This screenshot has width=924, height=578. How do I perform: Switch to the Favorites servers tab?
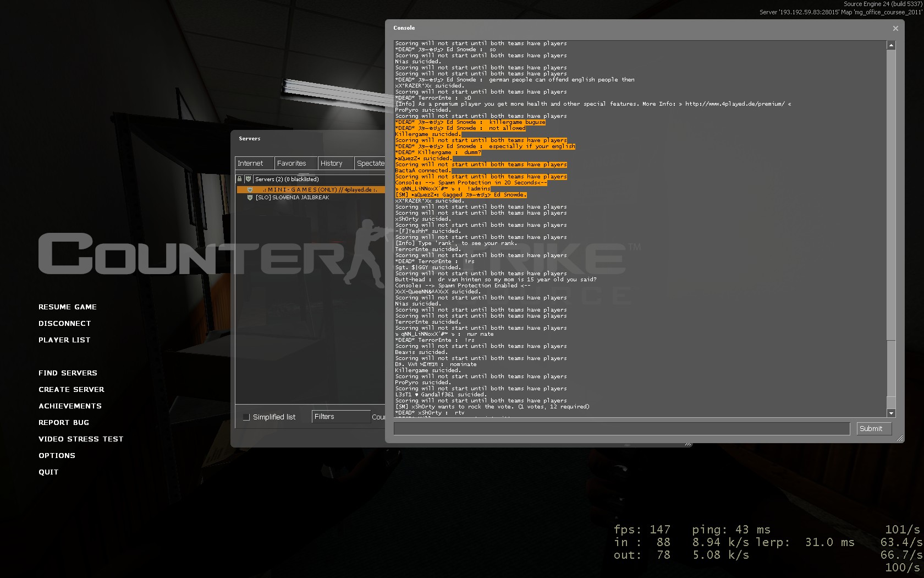[x=296, y=163]
